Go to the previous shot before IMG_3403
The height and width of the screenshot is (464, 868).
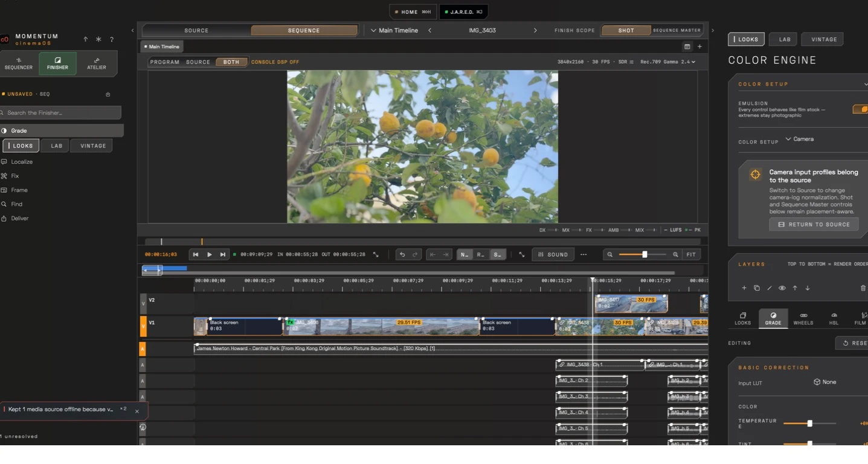point(429,30)
